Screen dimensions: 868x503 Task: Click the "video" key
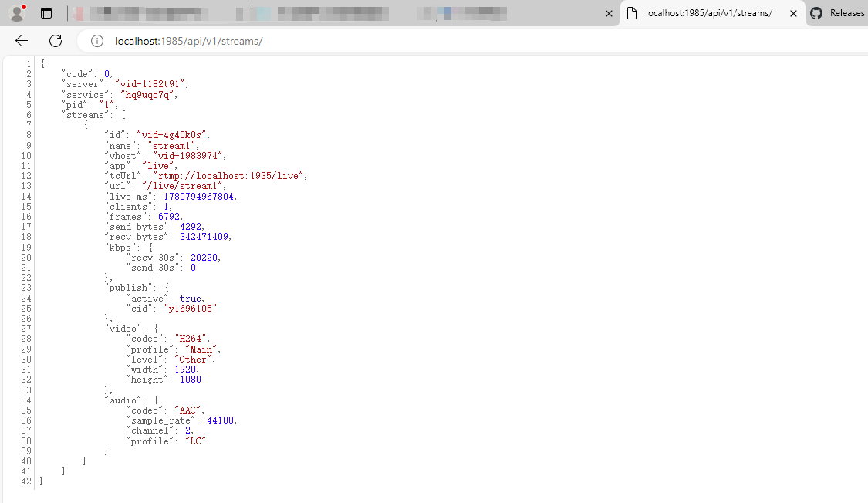click(123, 329)
